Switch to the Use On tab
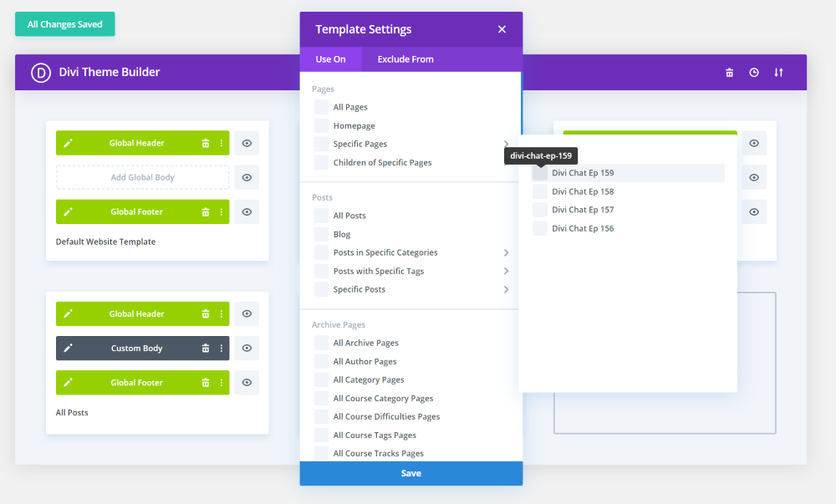 [x=330, y=59]
